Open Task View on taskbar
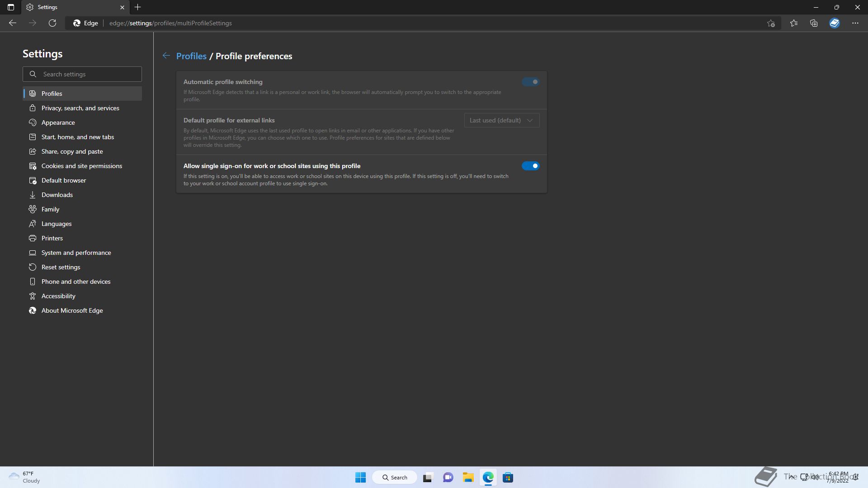 coord(428,477)
